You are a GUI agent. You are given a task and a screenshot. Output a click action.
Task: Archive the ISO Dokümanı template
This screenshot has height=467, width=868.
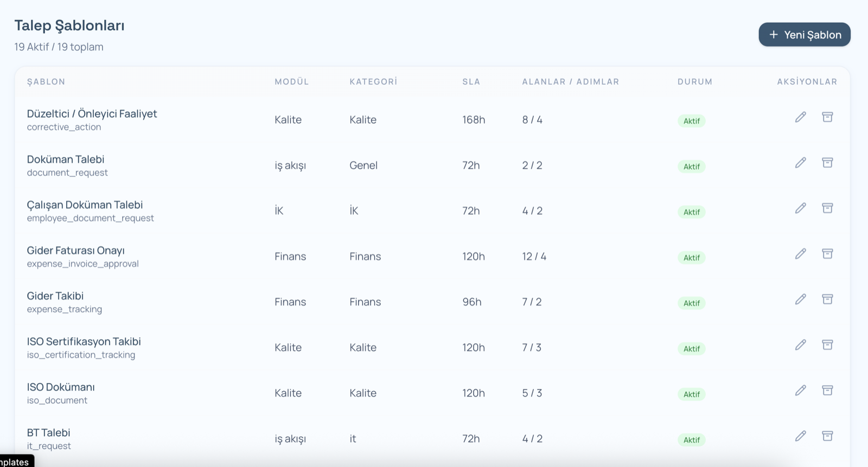828,390
